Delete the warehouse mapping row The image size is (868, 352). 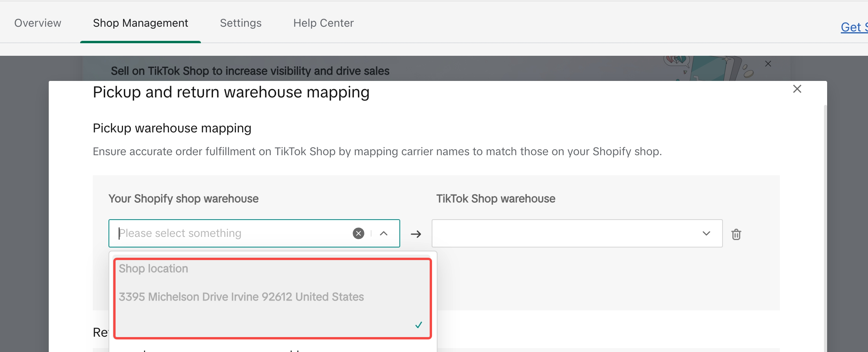pyautogui.click(x=736, y=234)
